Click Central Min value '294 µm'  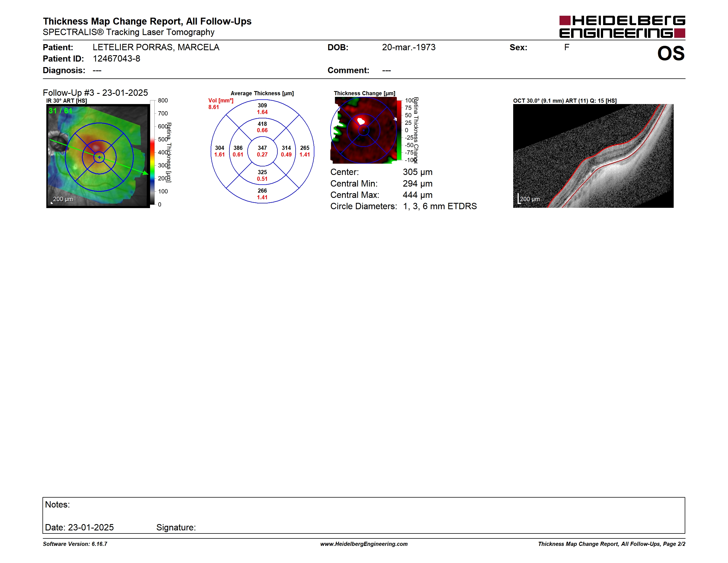[418, 184]
